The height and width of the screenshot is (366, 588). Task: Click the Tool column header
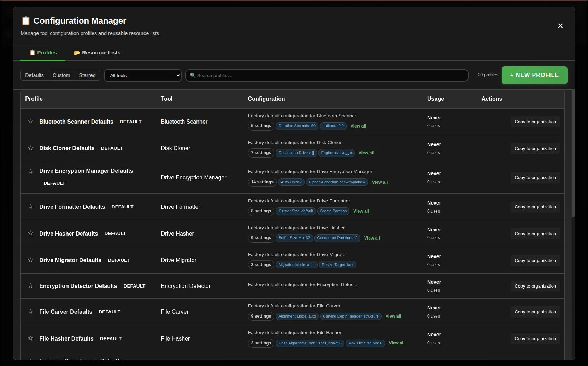coord(166,99)
